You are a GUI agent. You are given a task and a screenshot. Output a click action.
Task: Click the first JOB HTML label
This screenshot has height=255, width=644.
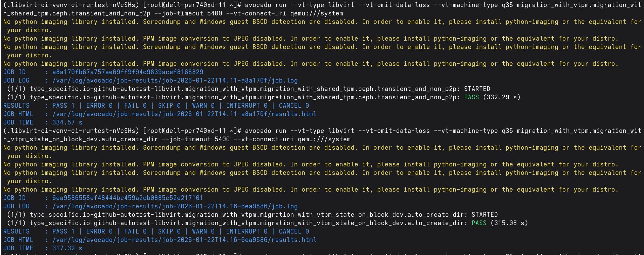[x=18, y=114]
